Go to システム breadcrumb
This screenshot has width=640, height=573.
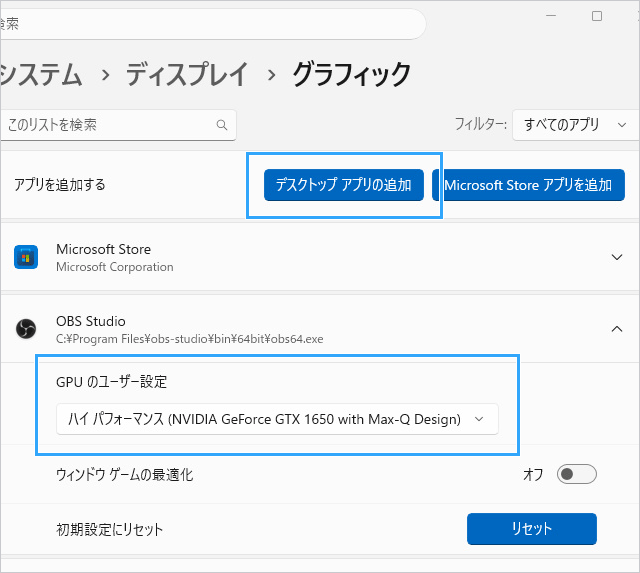41,74
